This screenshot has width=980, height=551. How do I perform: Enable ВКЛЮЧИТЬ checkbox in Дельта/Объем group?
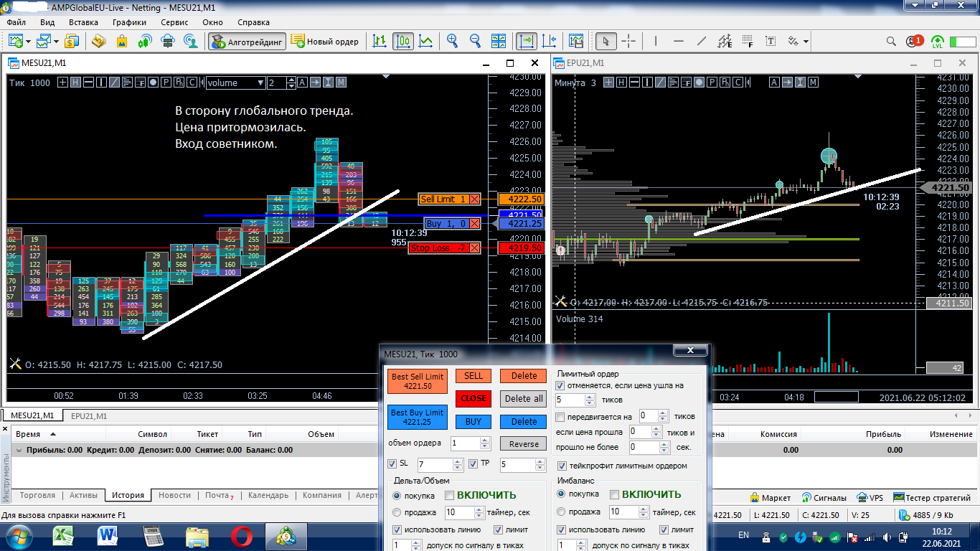[x=449, y=494]
